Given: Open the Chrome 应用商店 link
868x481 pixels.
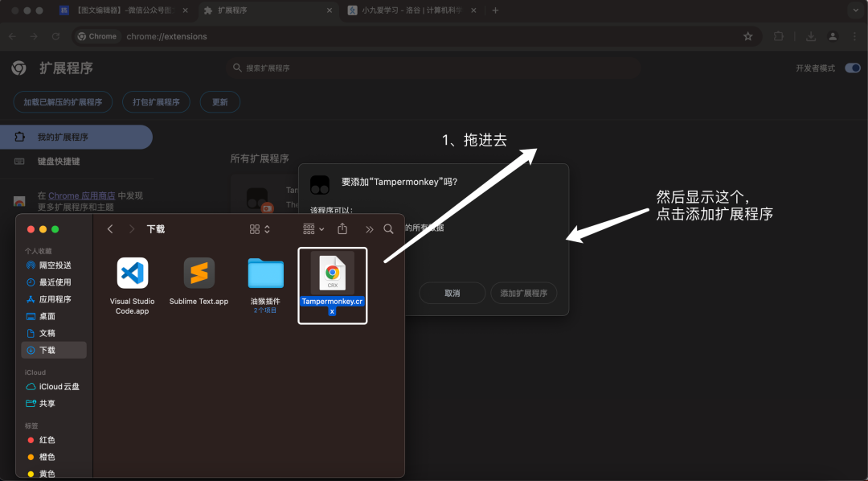Looking at the screenshot, I should (83, 195).
